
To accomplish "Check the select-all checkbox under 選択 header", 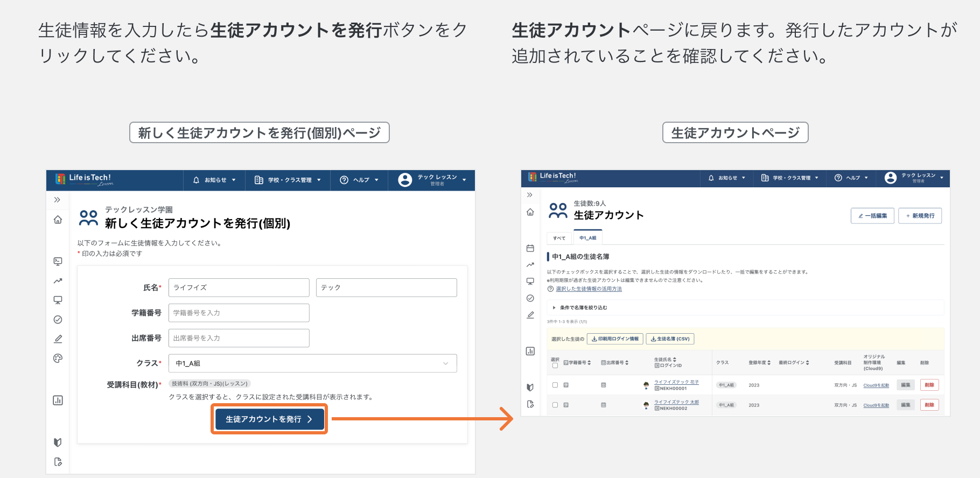I will (555, 365).
